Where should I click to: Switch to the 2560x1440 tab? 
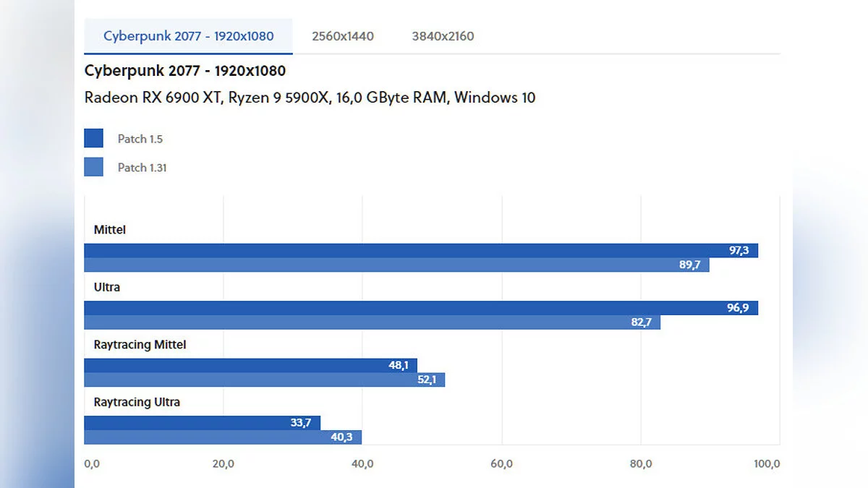(343, 36)
